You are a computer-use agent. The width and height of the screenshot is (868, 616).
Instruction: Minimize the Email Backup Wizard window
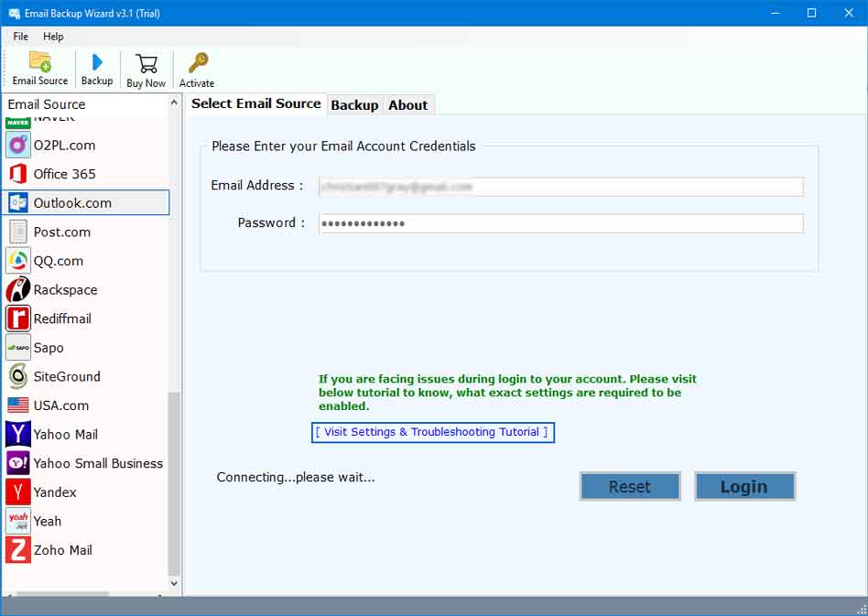776,13
